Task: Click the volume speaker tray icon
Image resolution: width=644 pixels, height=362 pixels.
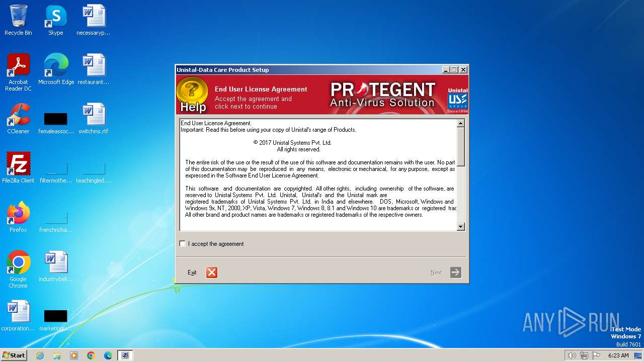Action: (x=572, y=355)
